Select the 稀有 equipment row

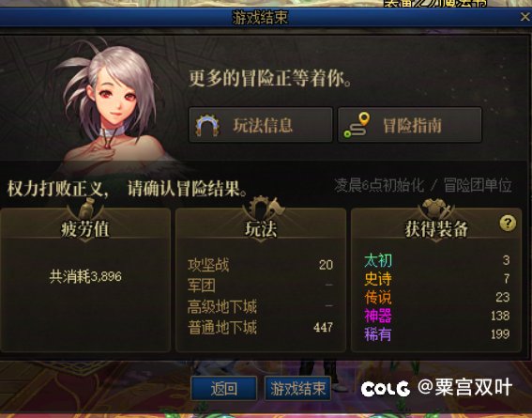pos(436,333)
